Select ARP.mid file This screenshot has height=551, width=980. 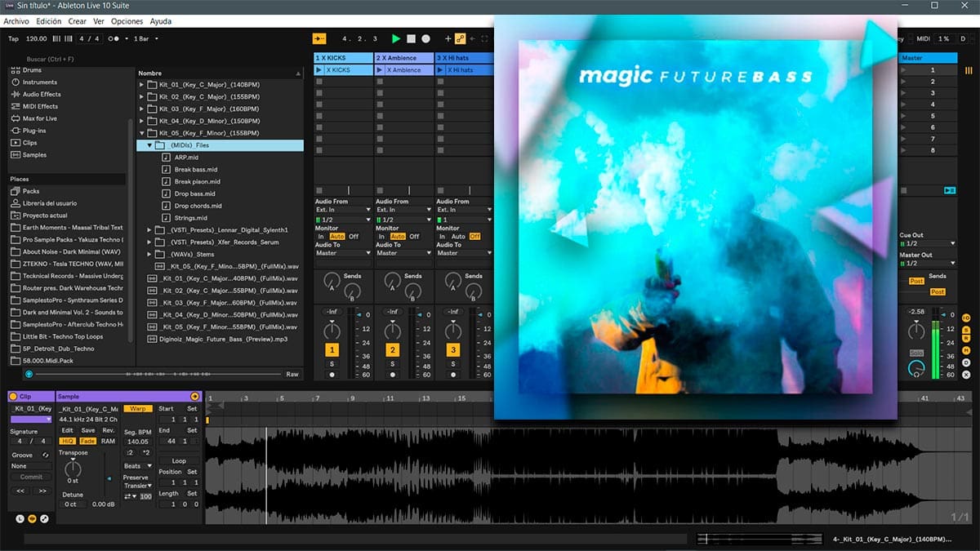point(186,157)
